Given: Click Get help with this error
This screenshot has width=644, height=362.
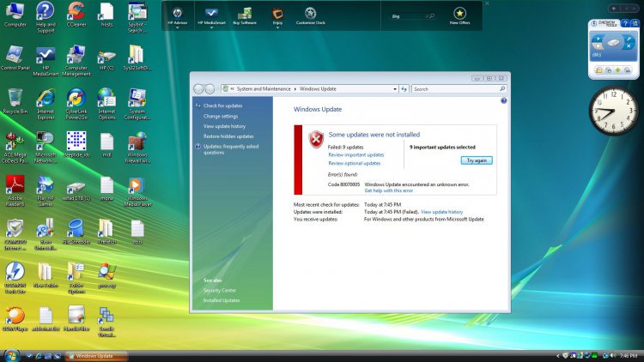Looking at the screenshot, I should pos(388,190).
